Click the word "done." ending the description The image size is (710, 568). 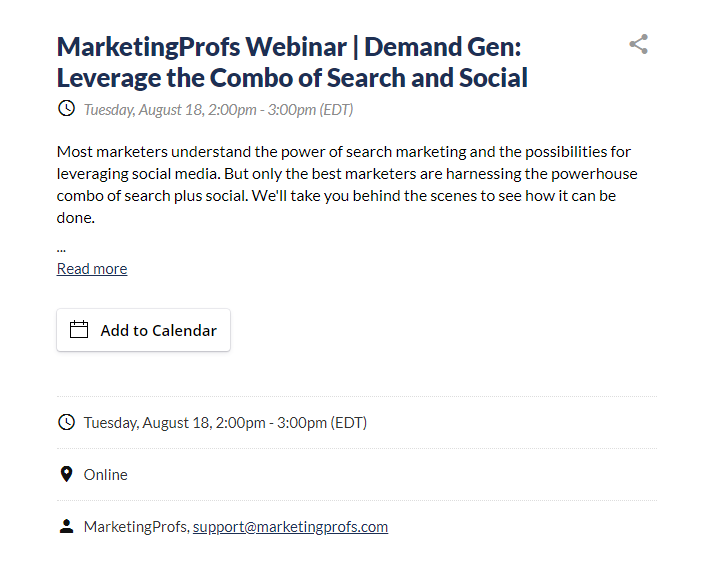click(76, 218)
